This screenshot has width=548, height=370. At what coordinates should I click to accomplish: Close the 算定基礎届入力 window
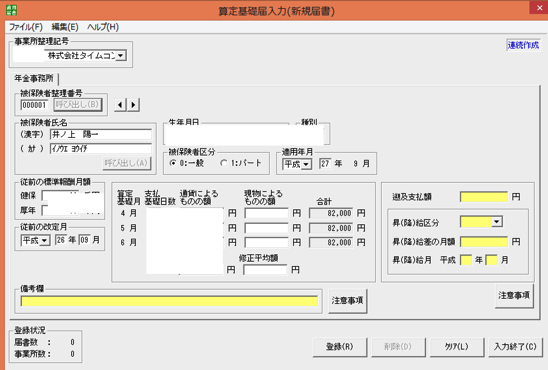point(539,8)
